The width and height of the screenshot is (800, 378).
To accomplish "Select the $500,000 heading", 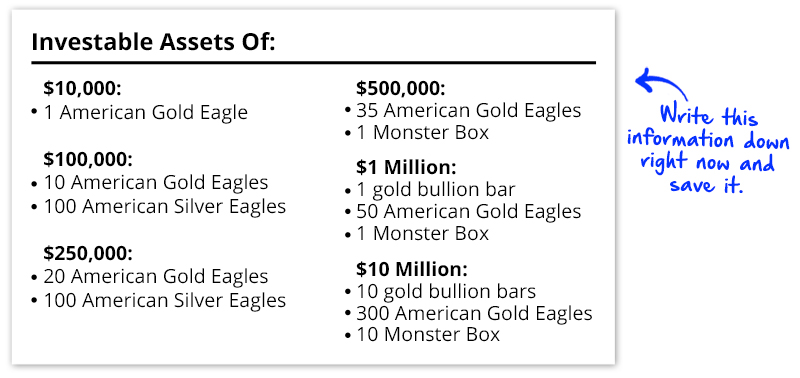I will coord(401,89).
